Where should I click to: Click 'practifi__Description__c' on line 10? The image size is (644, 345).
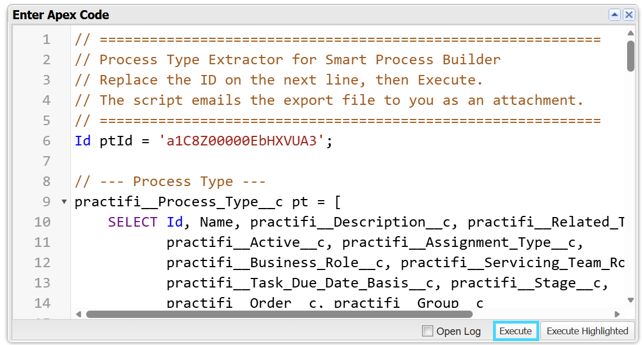(350, 222)
